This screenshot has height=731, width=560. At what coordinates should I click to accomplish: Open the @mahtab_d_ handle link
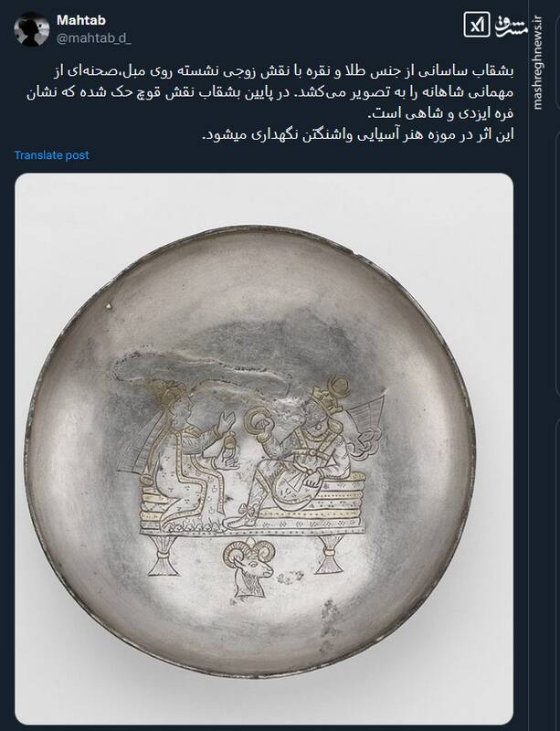(x=93, y=38)
